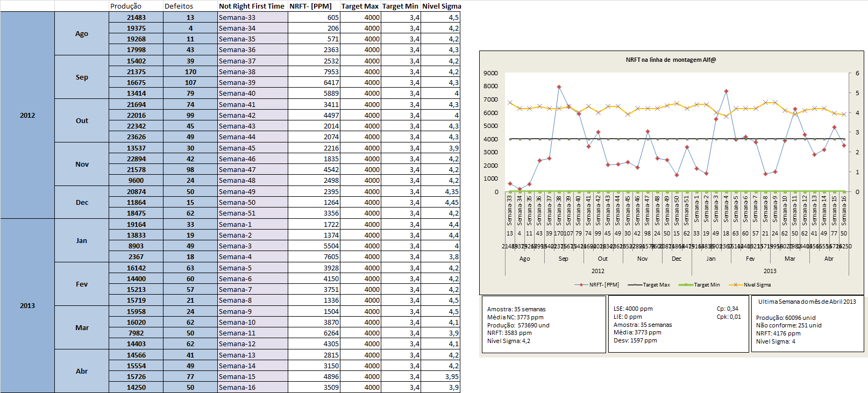Click NRFT value 7605 cell
This screenshot has width=868, height=393.
(315, 256)
